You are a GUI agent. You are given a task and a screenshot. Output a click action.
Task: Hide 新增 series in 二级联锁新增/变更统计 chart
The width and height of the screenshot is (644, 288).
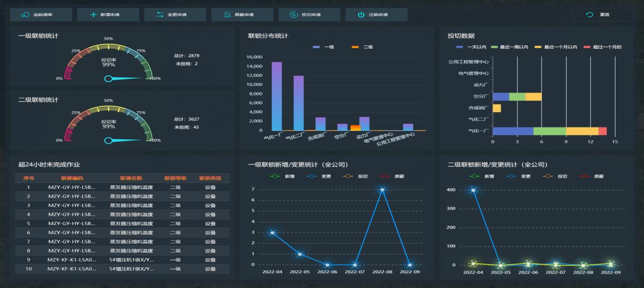pos(481,176)
